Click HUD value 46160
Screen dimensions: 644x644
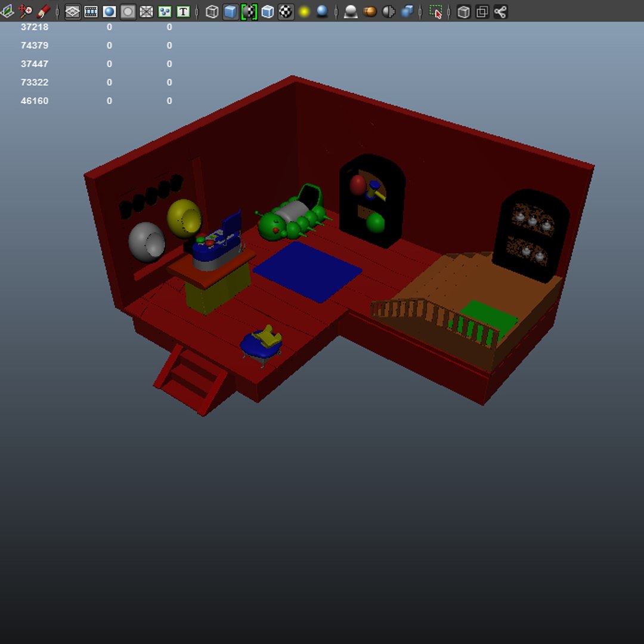point(35,101)
